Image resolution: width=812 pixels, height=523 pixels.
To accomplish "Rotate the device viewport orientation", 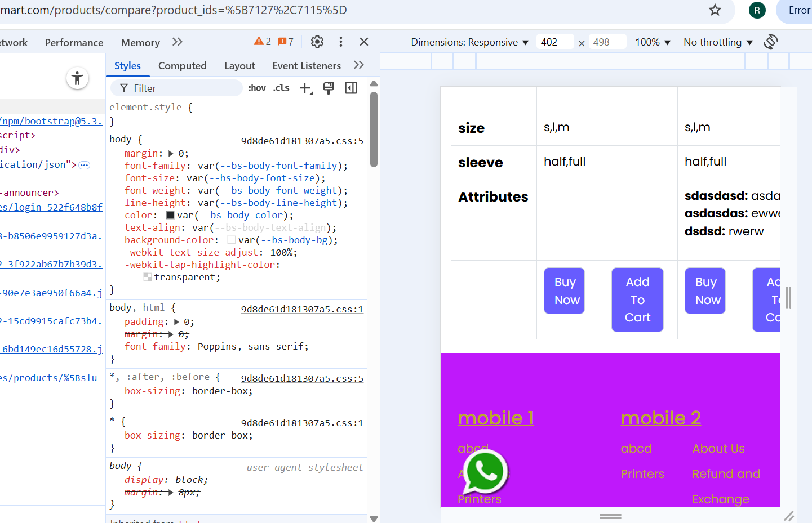I will 771,42.
